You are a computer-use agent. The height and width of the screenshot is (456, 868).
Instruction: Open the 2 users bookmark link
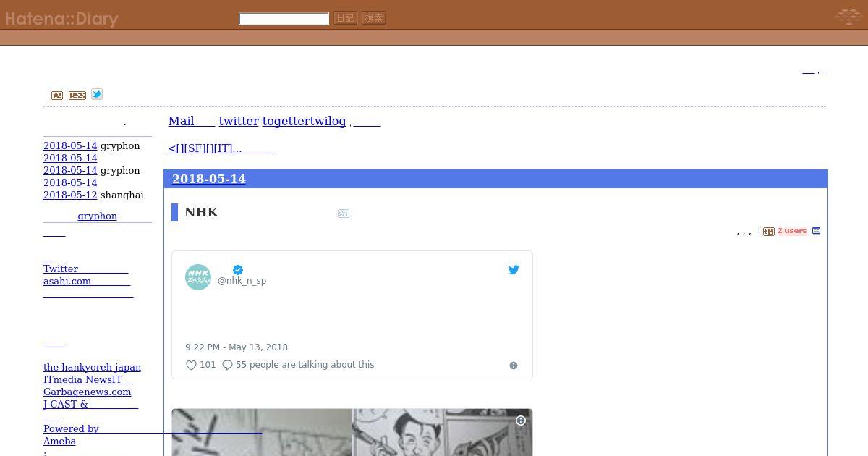click(792, 231)
